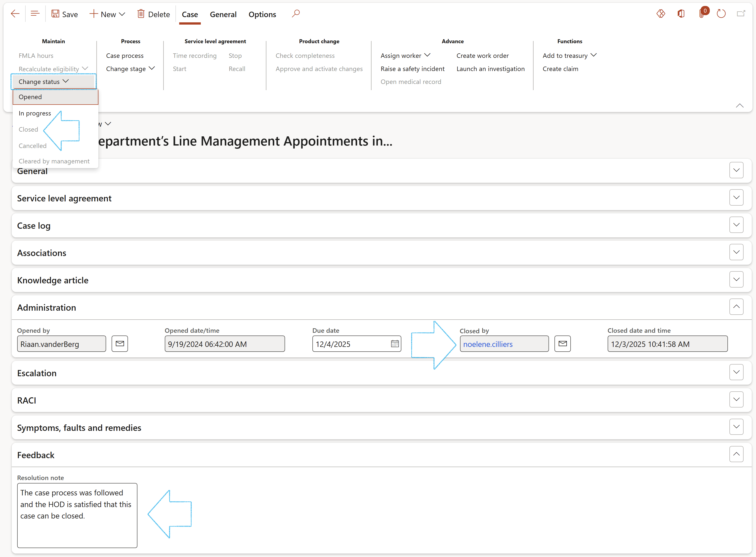756x557 pixels.
Task: Open Due date calendar picker icon
Action: pos(395,344)
